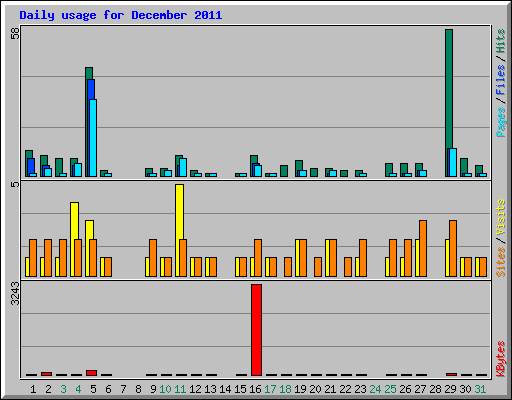Click the "58" maximum value on hits axis

pyautogui.click(x=15, y=33)
